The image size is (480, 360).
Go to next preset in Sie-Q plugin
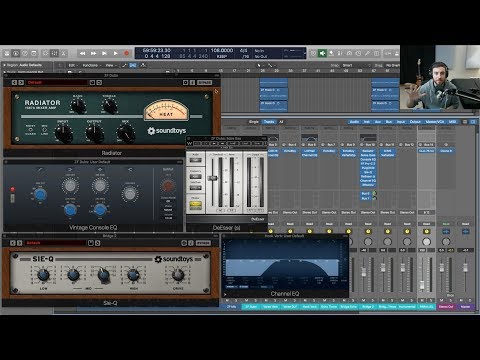point(20,243)
